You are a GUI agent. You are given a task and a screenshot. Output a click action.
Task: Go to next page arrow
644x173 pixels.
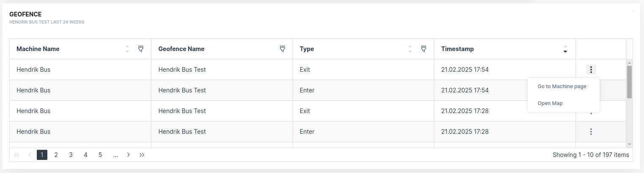point(128,155)
